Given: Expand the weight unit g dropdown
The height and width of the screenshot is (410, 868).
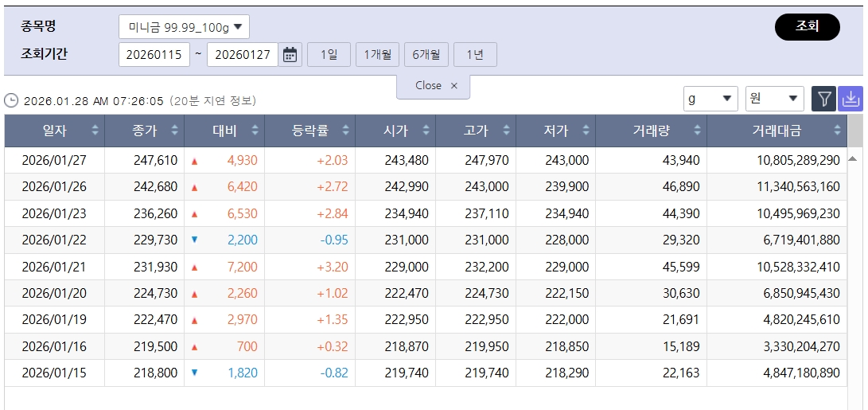Looking at the screenshot, I should click(710, 99).
